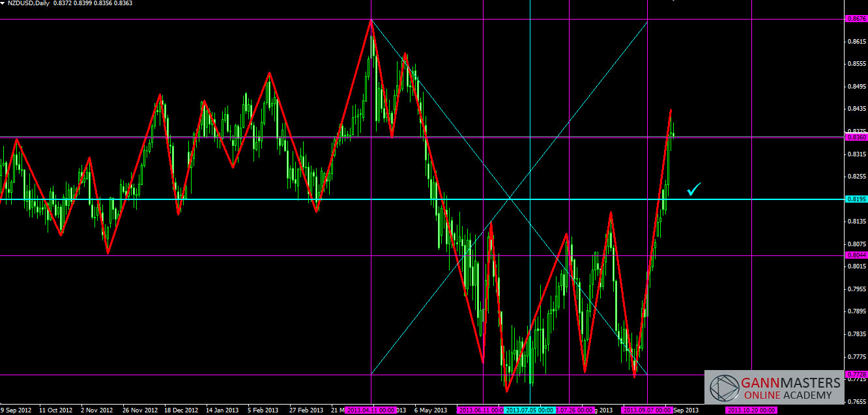Select the magenta horizontal line at 0.8044
The width and height of the screenshot is (868, 415).
click(261, 255)
